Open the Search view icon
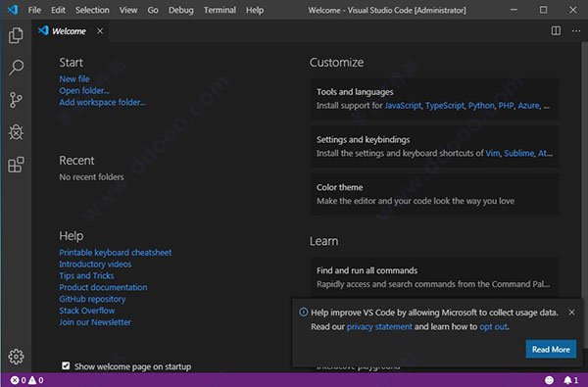 16,68
